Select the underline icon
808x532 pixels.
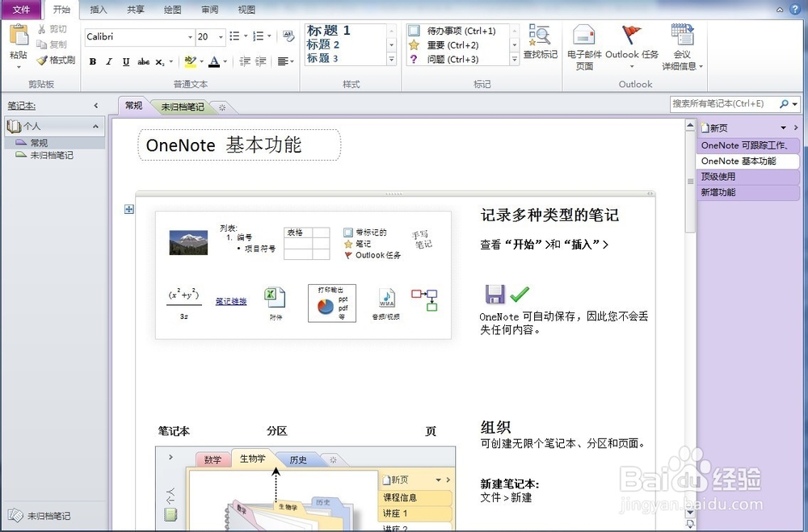pyautogui.click(x=126, y=61)
